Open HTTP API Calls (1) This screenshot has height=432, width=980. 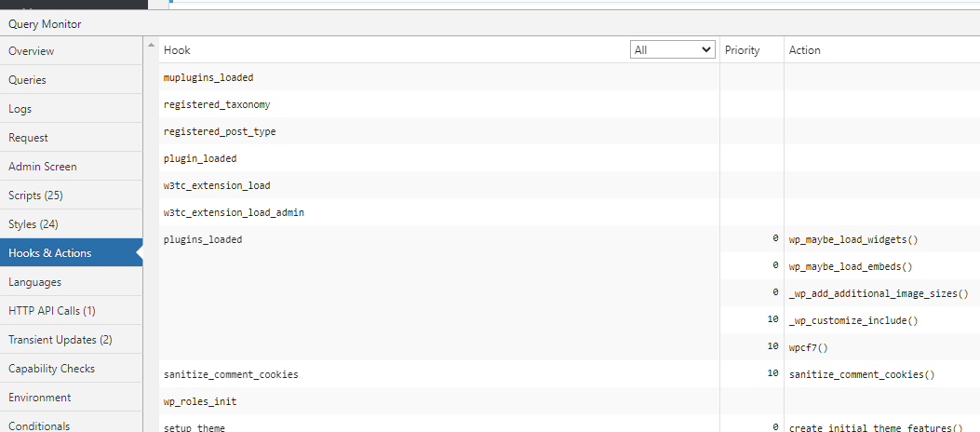point(72,311)
